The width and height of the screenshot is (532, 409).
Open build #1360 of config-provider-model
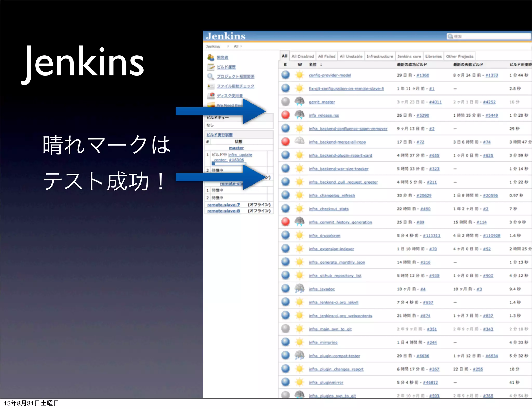[x=423, y=75]
